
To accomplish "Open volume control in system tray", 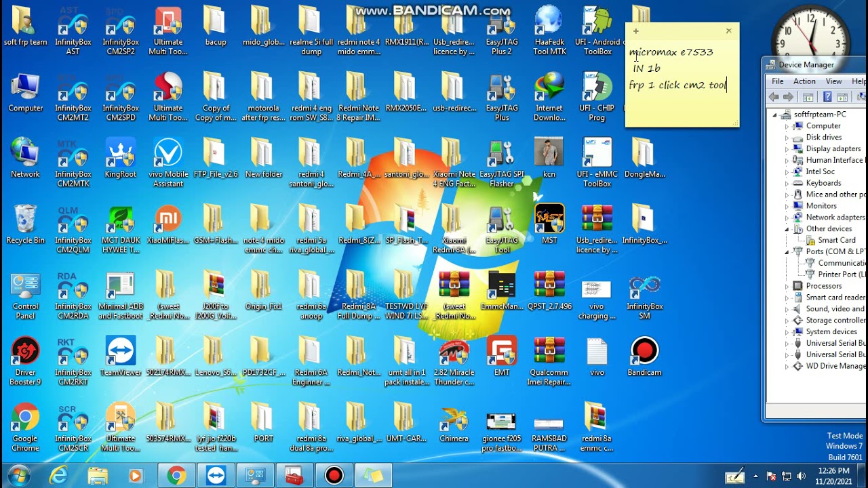I will coord(802,476).
